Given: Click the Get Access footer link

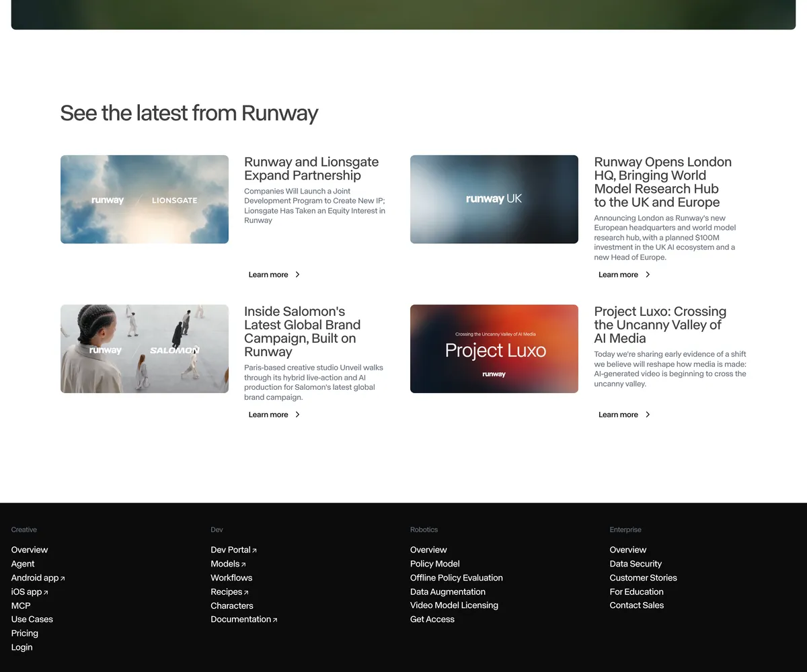Looking at the screenshot, I should pyautogui.click(x=432, y=620).
